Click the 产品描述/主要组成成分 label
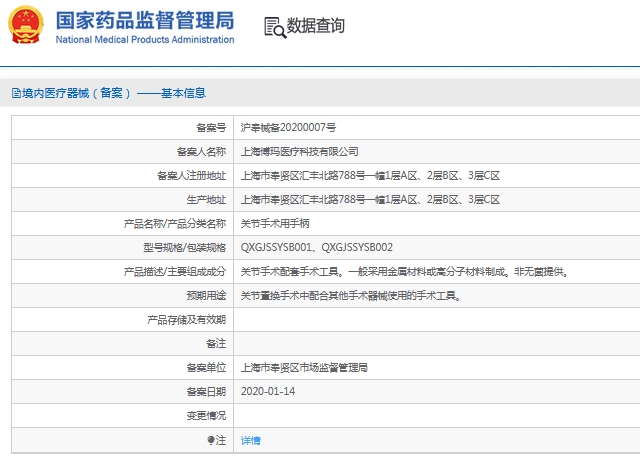This screenshot has width=640, height=461. [175, 272]
